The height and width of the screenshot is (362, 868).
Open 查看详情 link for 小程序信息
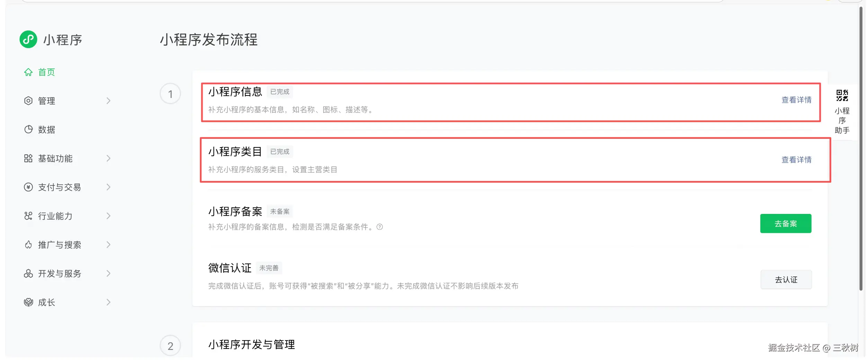pyautogui.click(x=796, y=100)
